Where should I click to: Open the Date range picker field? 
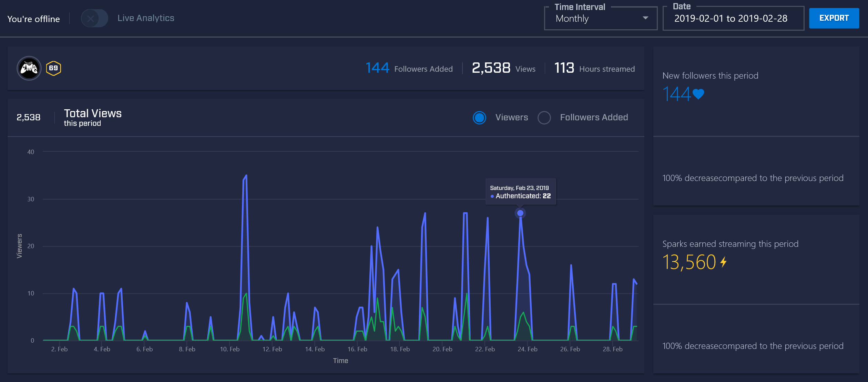(x=733, y=19)
